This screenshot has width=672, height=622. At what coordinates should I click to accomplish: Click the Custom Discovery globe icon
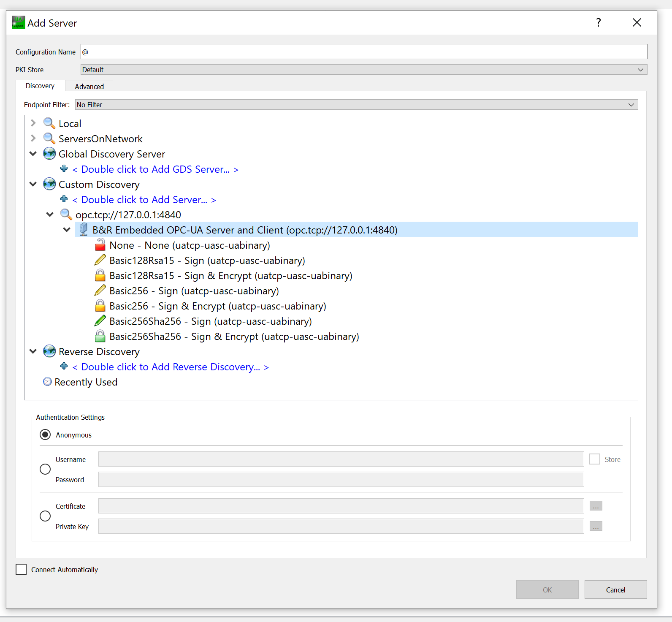(49, 184)
